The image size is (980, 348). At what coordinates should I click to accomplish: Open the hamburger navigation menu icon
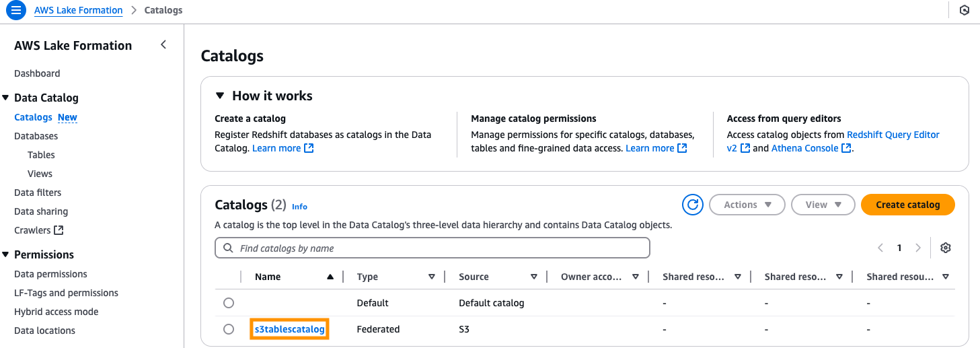16,11
